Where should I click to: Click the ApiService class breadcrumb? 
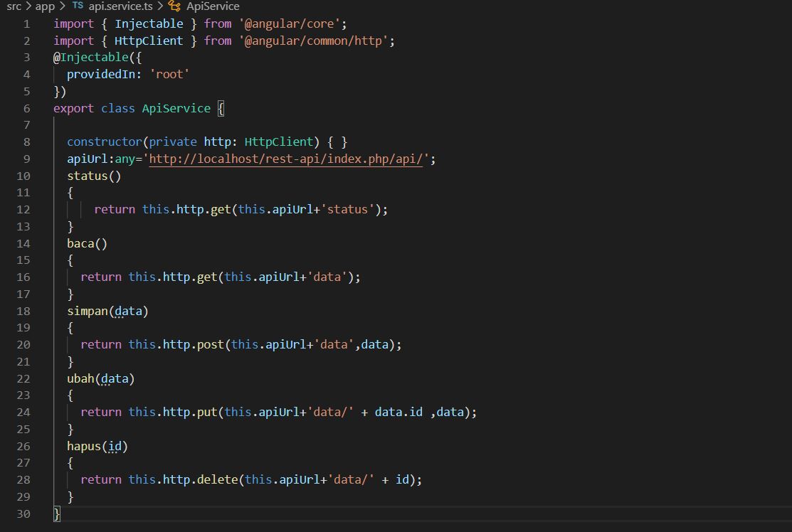pyautogui.click(x=213, y=6)
